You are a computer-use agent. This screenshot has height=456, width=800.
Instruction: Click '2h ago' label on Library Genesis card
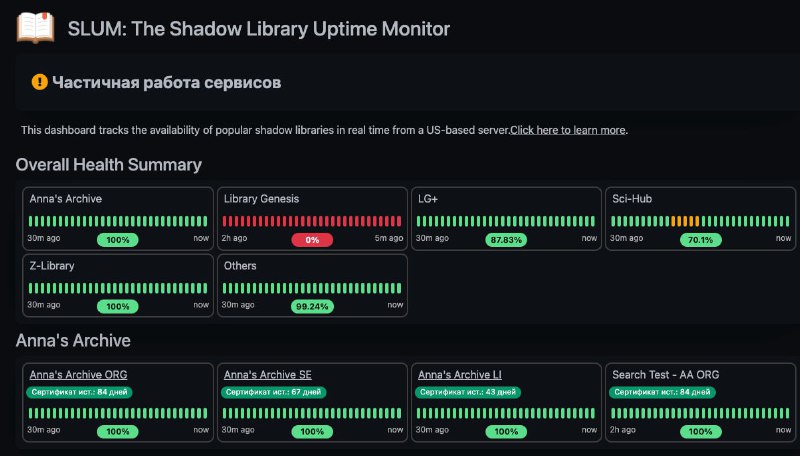pos(234,238)
